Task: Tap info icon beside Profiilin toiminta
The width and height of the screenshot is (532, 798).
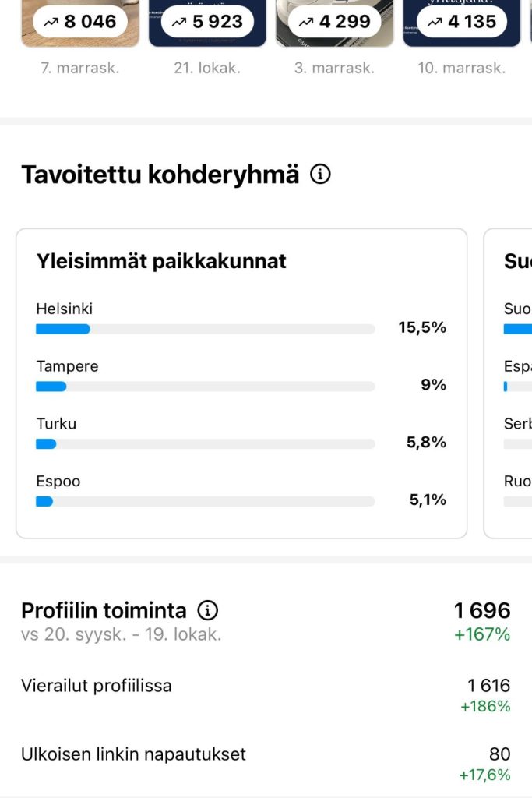Action: click(207, 610)
